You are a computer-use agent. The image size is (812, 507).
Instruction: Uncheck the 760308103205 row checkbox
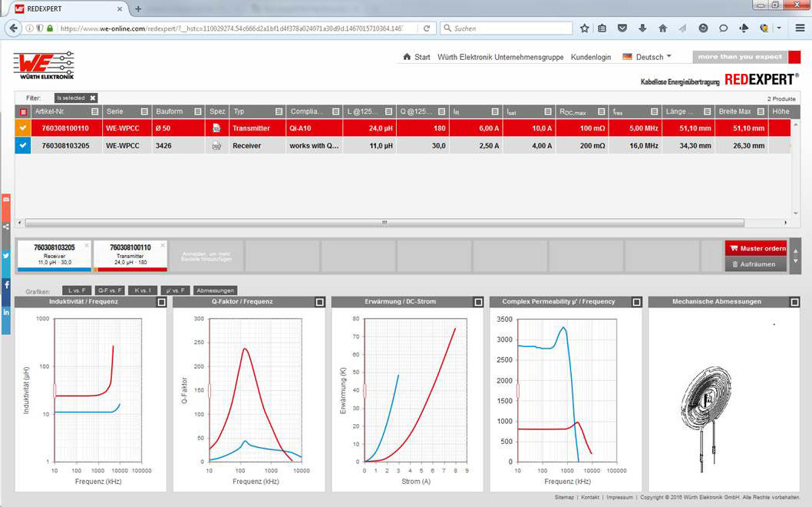pos(22,145)
